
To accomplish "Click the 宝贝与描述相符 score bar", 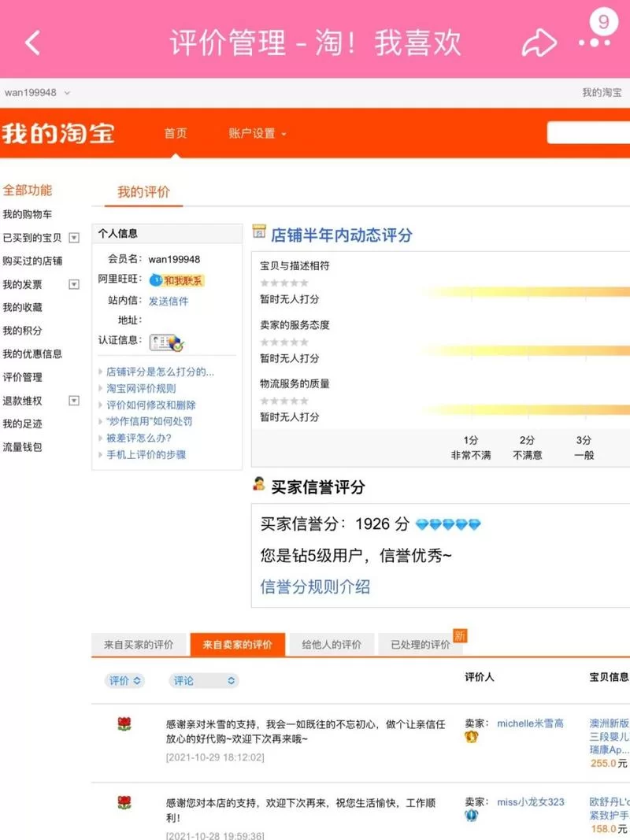I will pyautogui.click(x=525, y=292).
